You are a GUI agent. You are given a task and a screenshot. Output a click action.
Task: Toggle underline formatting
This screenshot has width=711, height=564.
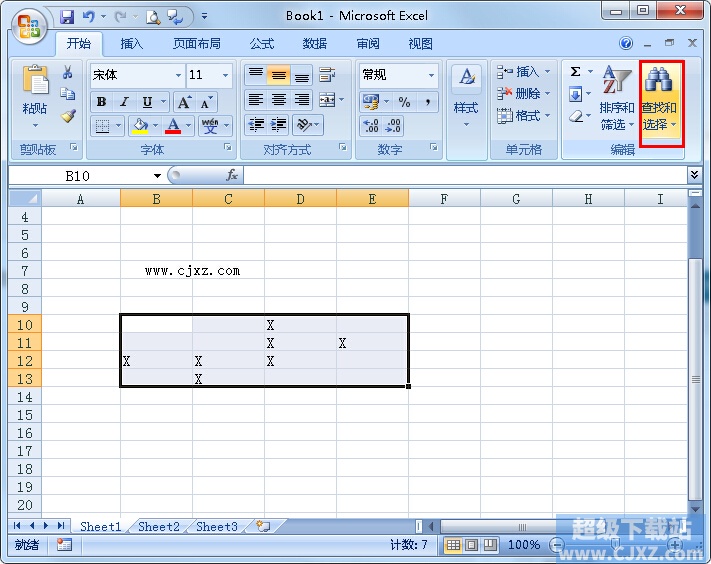tap(147, 102)
